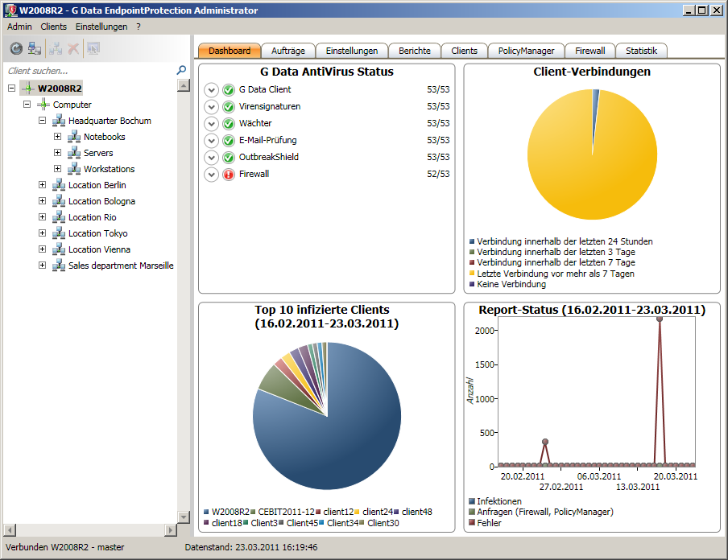Viewport: 728px width, 560px height.
Task: Click the Infektionen legend color swatch
Action: tap(472, 501)
